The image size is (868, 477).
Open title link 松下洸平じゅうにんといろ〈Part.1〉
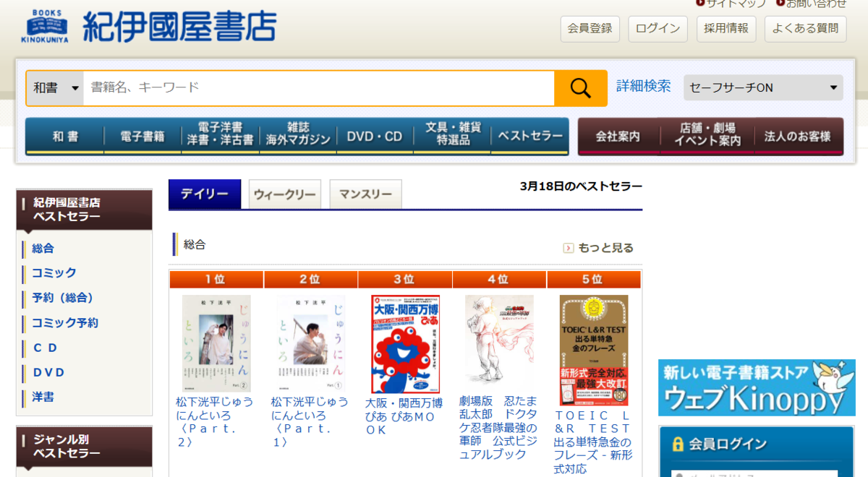click(310, 422)
